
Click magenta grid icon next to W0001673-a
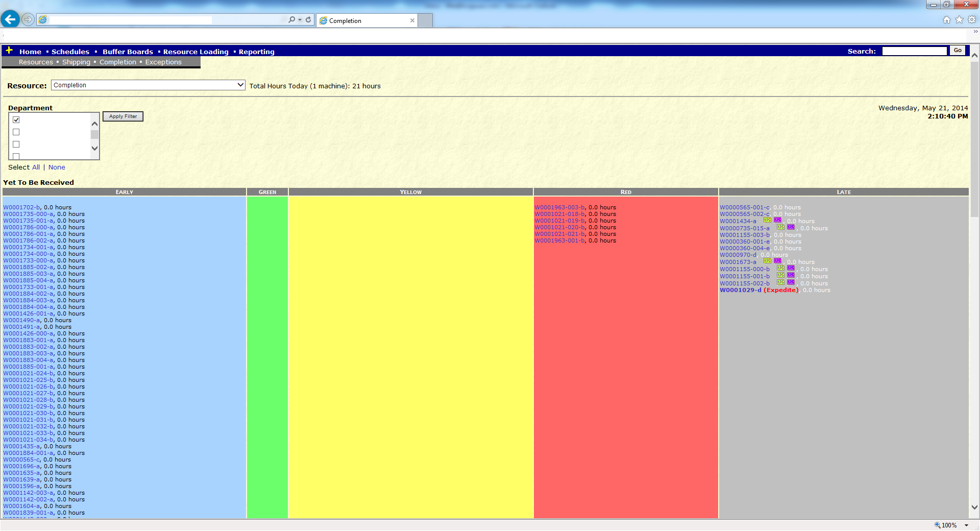click(777, 261)
